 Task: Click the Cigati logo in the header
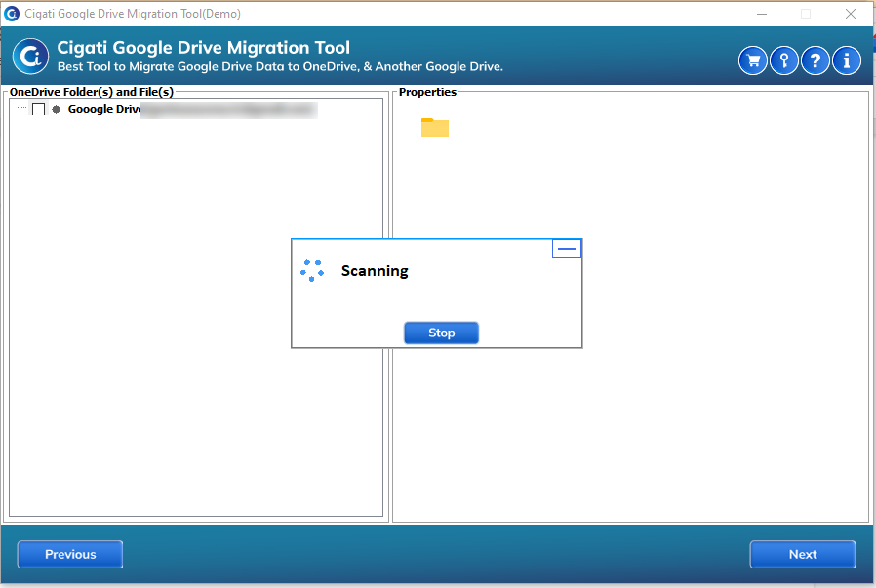click(x=30, y=56)
